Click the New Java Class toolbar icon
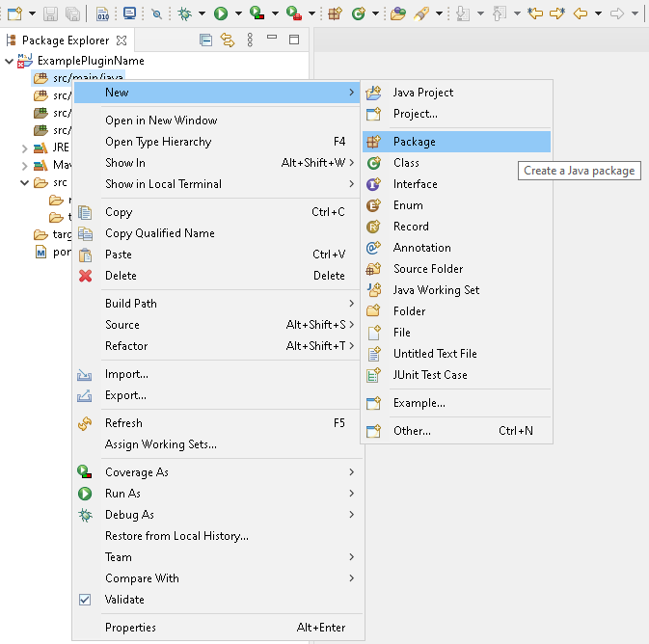 359,13
